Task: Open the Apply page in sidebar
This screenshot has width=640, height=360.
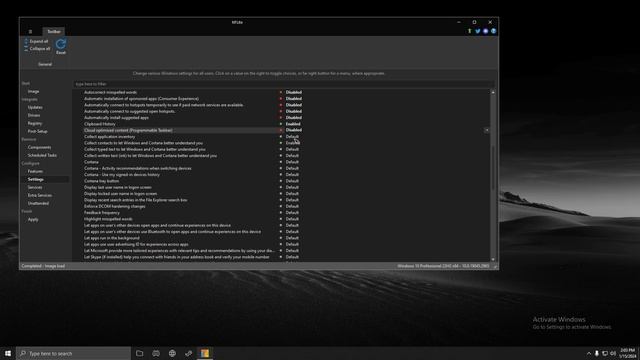Action: (x=33, y=219)
